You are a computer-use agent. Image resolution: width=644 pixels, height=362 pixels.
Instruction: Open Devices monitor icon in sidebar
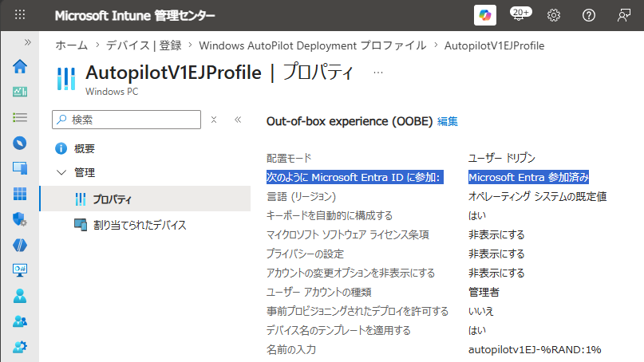(x=20, y=168)
